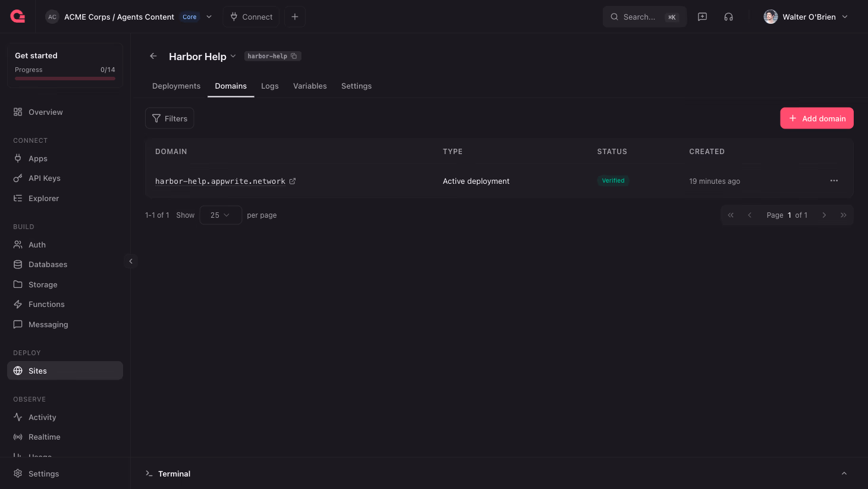This screenshot has height=489, width=868.
Task: Switch to the Logs tab
Action: pos(270,86)
